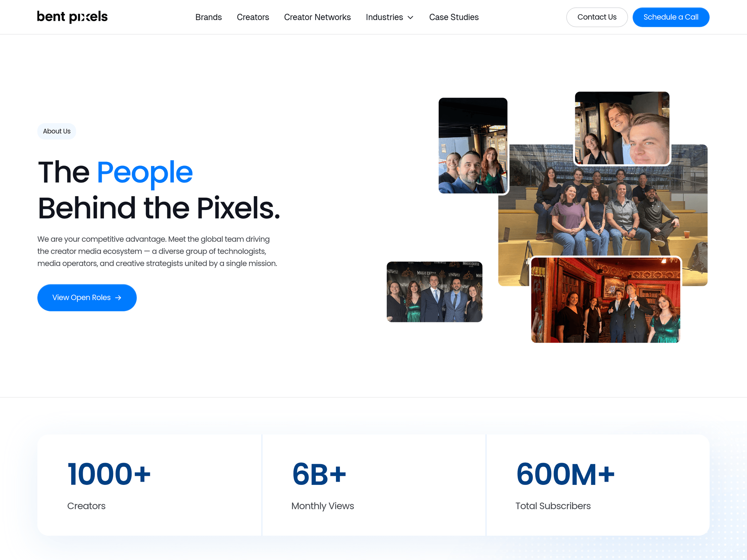747x560 pixels.
Task: Click the Behind the Pixels heading line
Action: [x=159, y=208]
